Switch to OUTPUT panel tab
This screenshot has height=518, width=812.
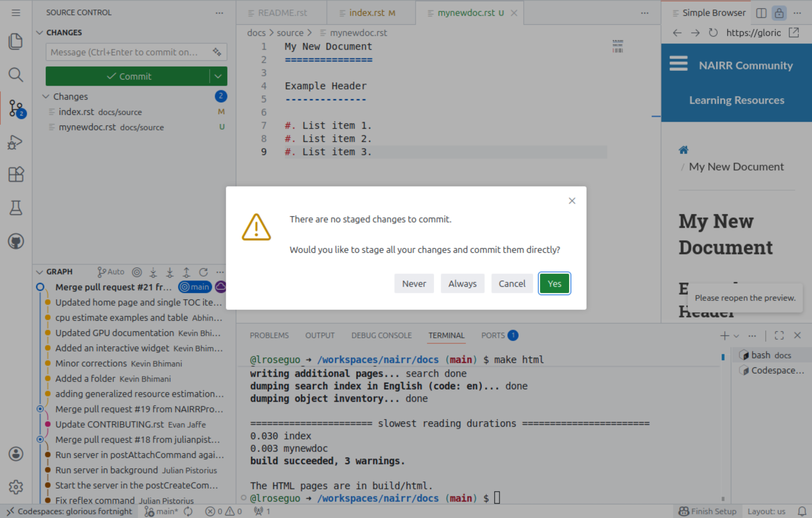pos(320,335)
